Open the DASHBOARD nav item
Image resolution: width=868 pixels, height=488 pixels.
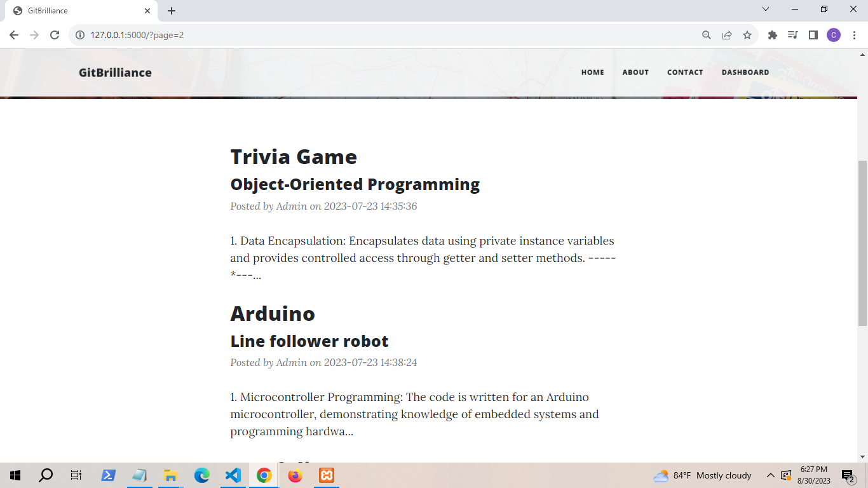(745, 72)
